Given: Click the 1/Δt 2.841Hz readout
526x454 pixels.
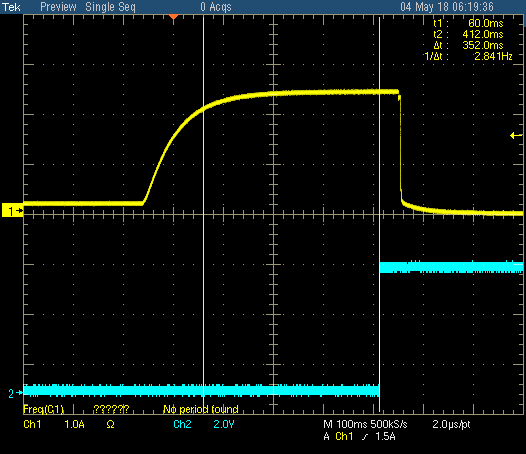Looking at the screenshot, I should coord(468,56).
